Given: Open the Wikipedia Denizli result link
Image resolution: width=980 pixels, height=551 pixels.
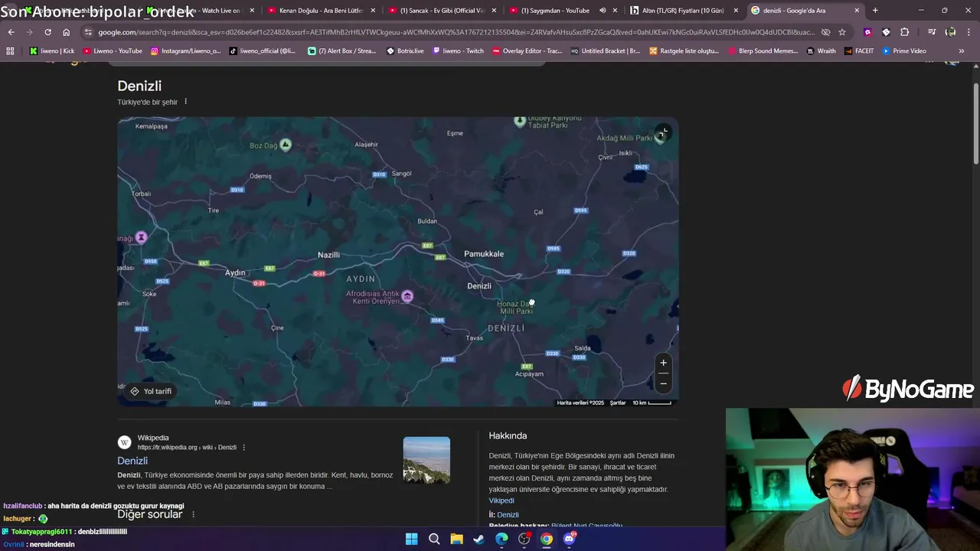Looking at the screenshot, I should click(132, 461).
